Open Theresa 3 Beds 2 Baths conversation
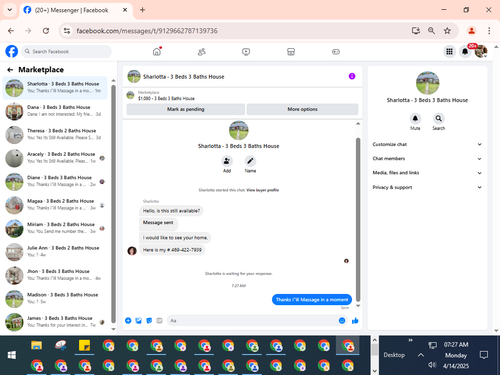 pyautogui.click(x=55, y=134)
